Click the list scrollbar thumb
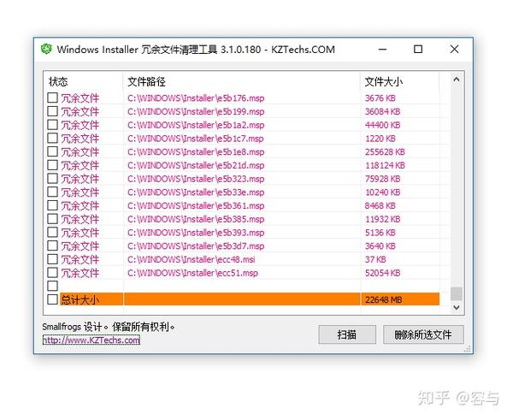This screenshot has height=420, width=513. pyautogui.click(x=457, y=293)
